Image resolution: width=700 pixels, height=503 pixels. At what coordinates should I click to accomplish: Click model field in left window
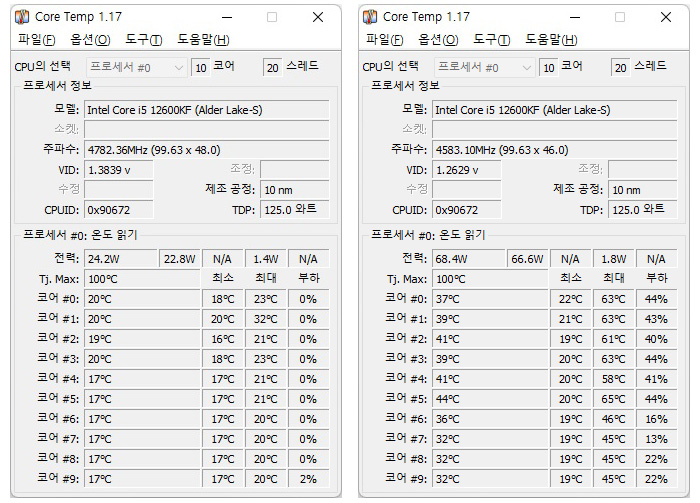point(207,110)
